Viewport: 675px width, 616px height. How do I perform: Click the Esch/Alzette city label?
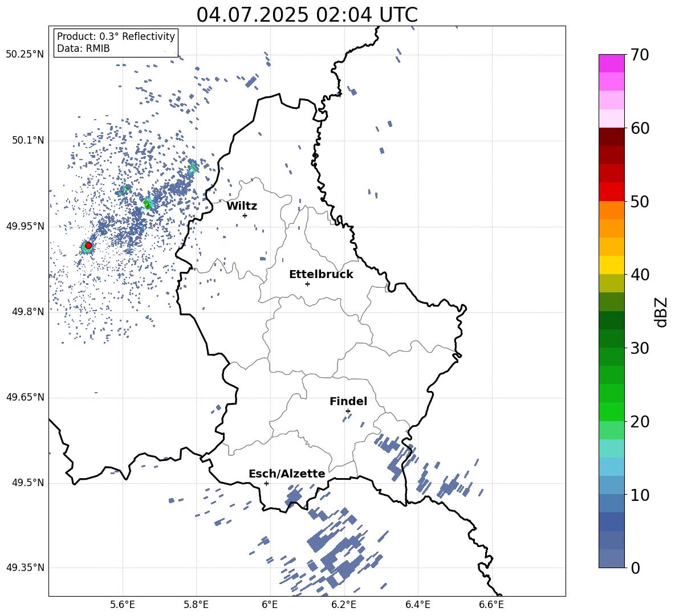pyautogui.click(x=287, y=474)
